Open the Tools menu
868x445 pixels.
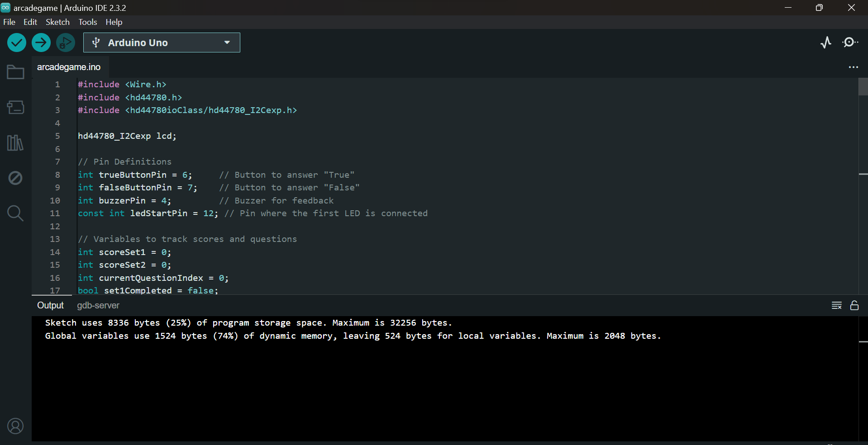88,22
